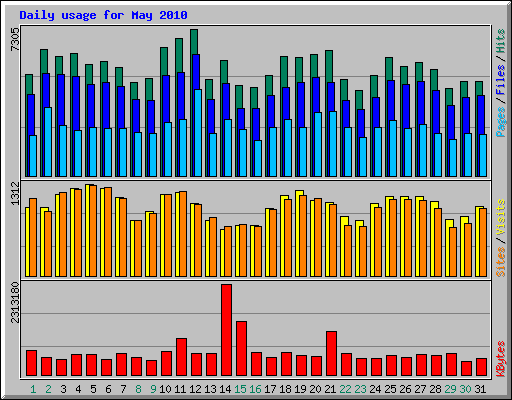Click the cyan Pages bar above day 12
512x400 pixels.
198,133
